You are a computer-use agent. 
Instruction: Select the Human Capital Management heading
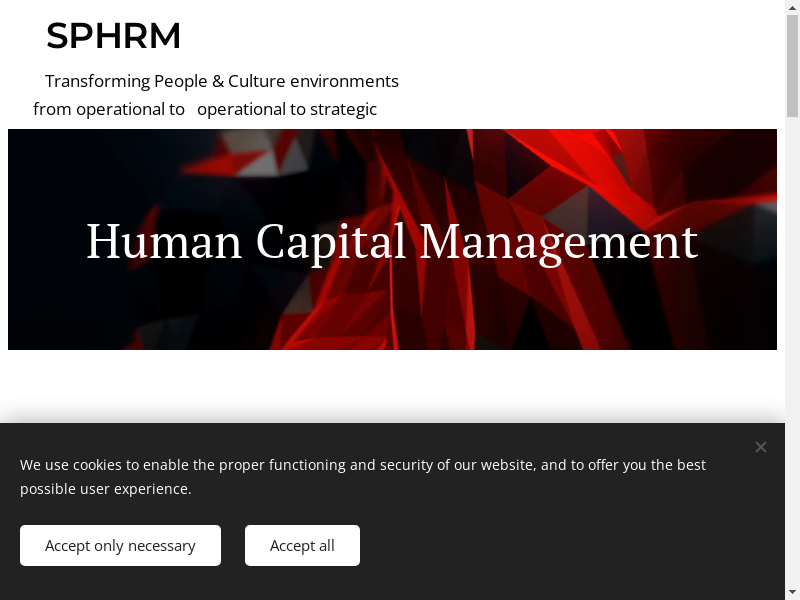391,242
